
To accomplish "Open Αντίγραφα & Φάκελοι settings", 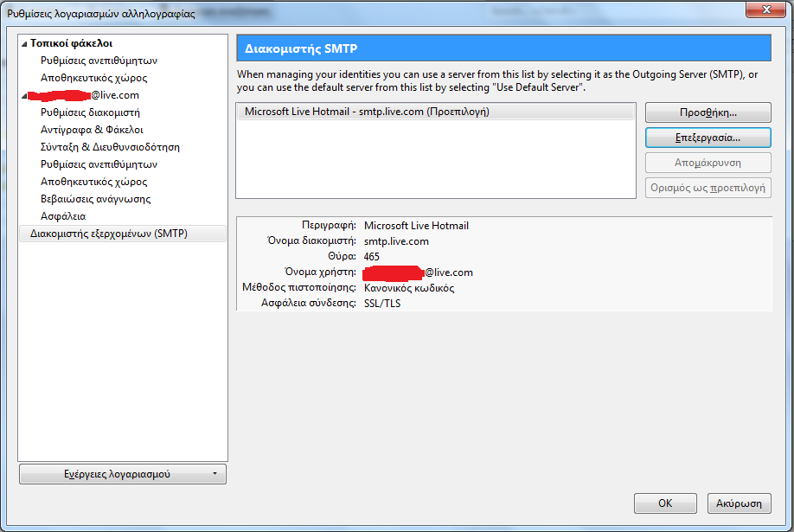I will (92, 129).
